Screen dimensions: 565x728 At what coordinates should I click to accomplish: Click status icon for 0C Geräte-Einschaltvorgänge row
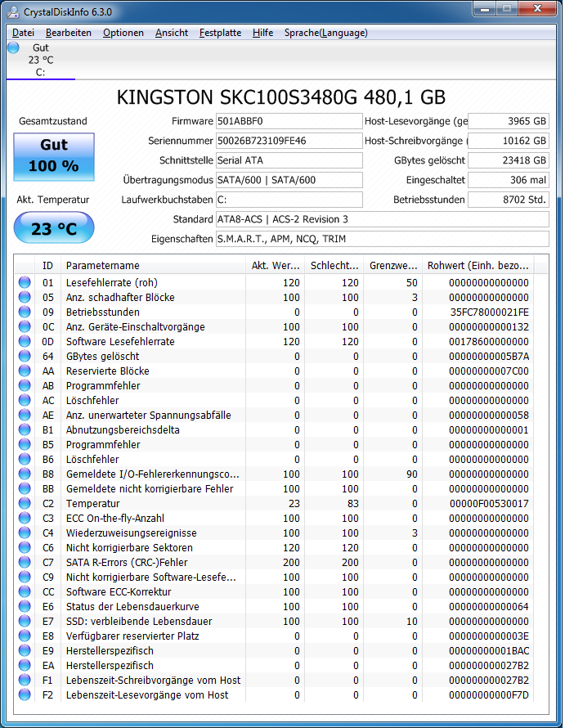click(x=25, y=326)
